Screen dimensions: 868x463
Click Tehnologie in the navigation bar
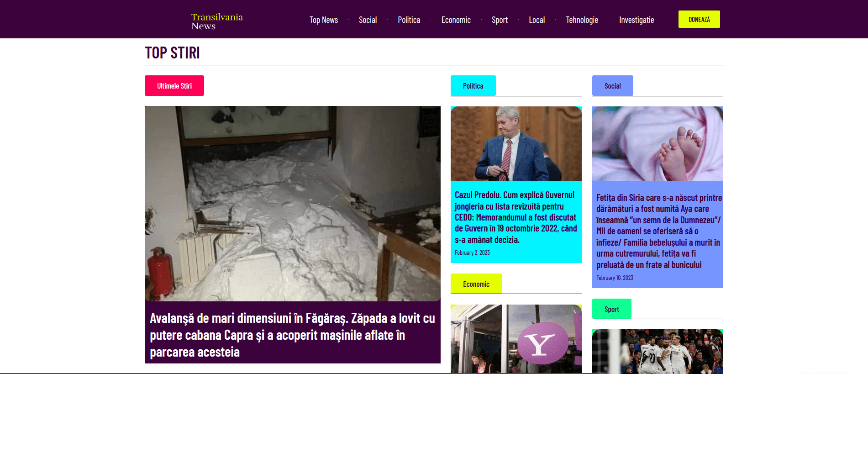(x=582, y=20)
